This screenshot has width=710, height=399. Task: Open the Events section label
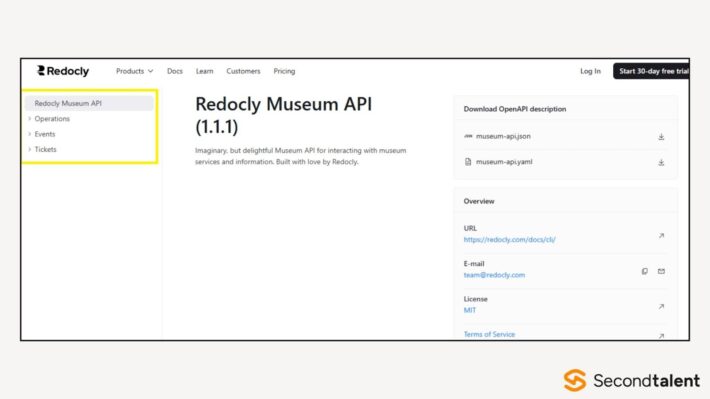(x=45, y=134)
